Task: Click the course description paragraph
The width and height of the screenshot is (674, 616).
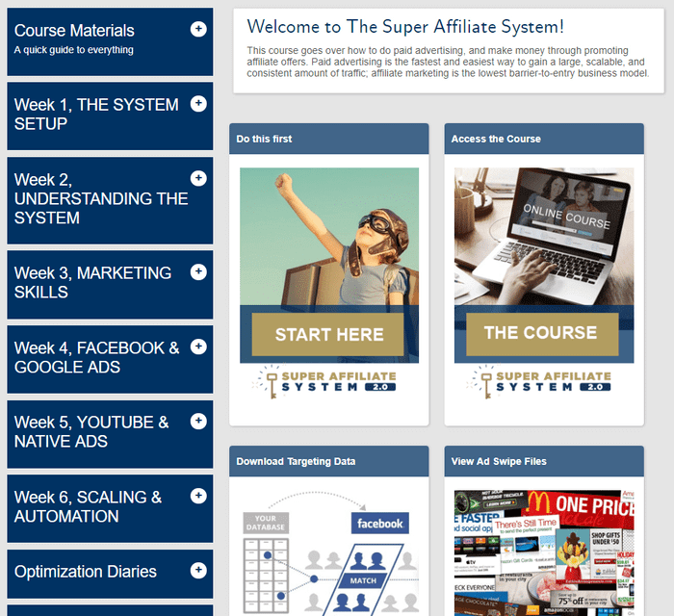Action: pyautogui.click(x=448, y=62)
